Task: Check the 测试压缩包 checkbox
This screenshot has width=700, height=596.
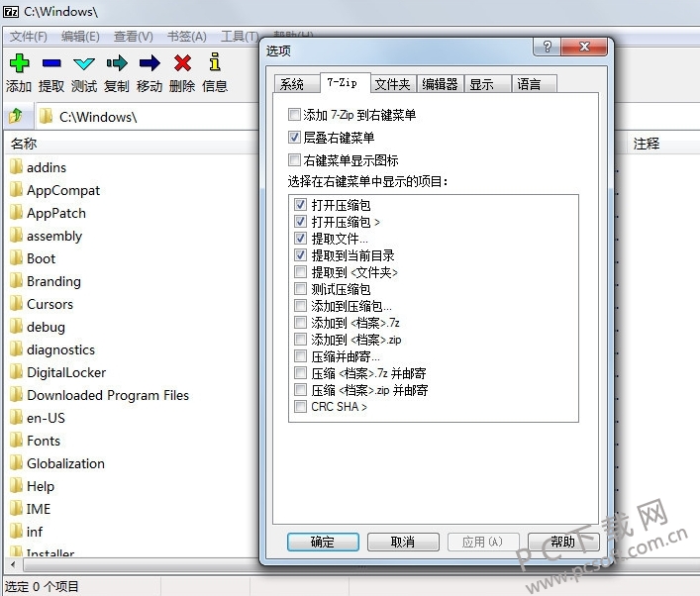Action: [300, 289]
